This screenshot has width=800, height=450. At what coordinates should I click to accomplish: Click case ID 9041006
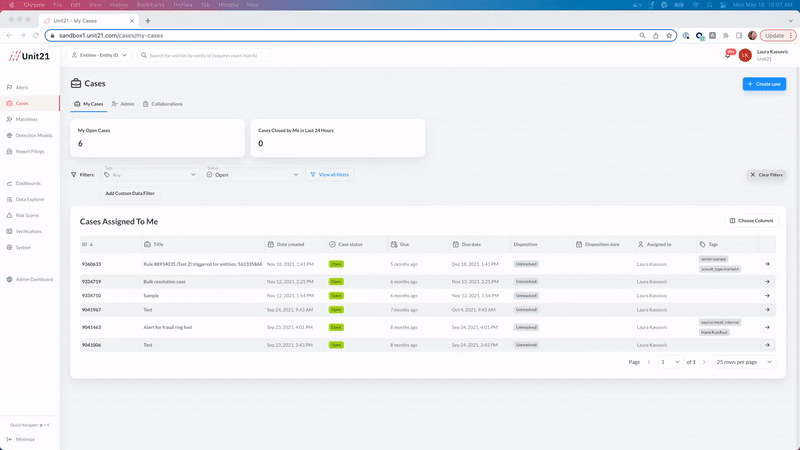click(x=91, y=345)
